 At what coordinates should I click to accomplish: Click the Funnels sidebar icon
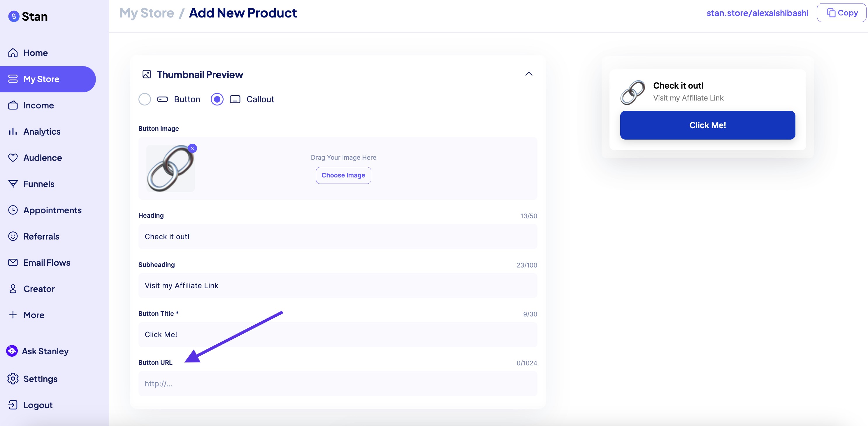coord(13,184)
